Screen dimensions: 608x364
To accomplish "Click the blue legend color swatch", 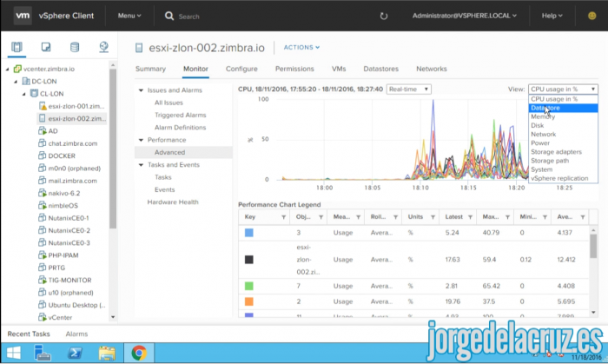I will point(249,233).
